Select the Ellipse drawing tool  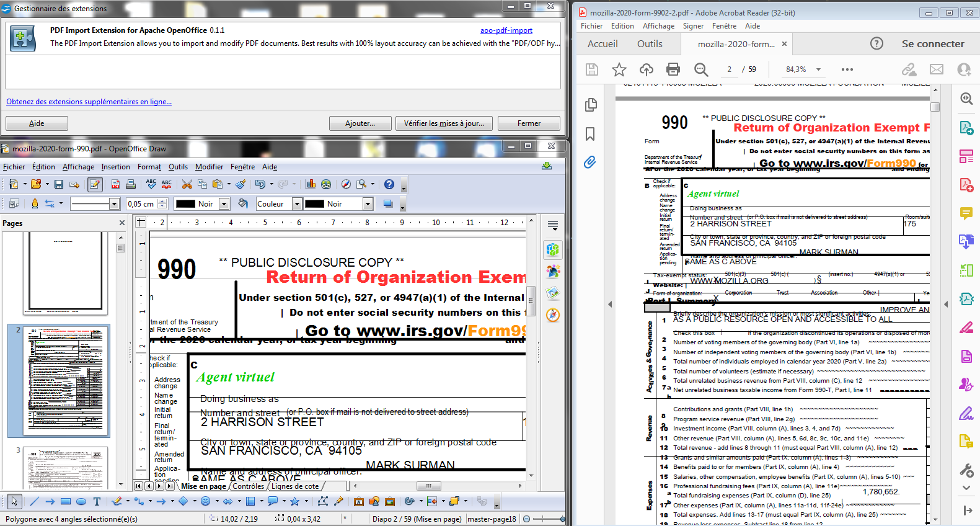[81, 501]
